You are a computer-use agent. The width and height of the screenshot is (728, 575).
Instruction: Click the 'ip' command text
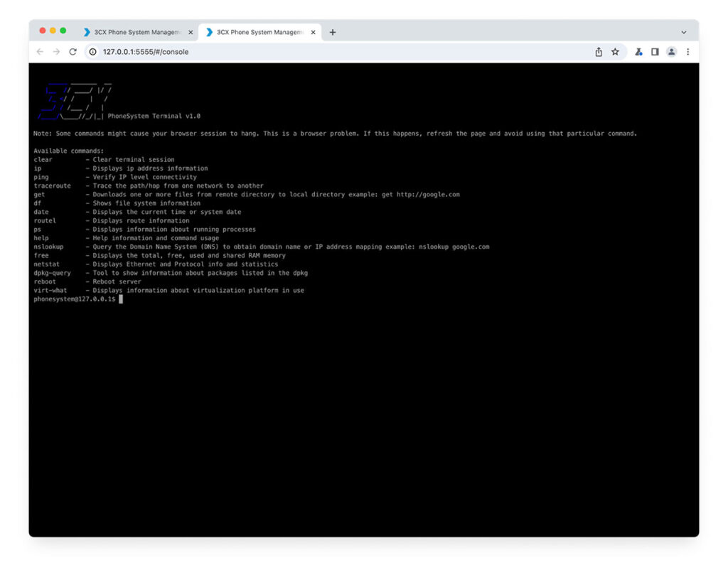(37, 168)
